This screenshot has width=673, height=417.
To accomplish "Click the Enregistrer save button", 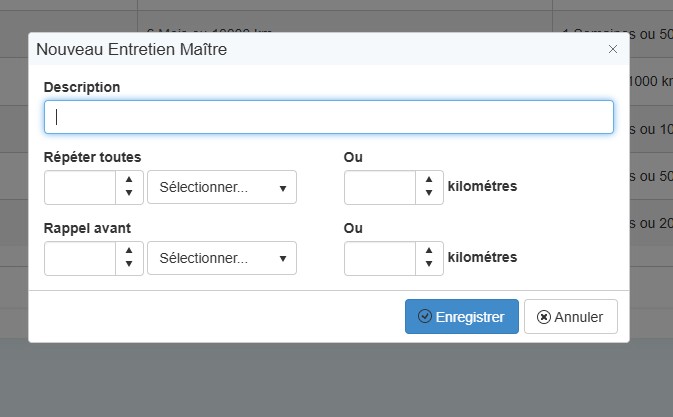I will pos(461,317).
